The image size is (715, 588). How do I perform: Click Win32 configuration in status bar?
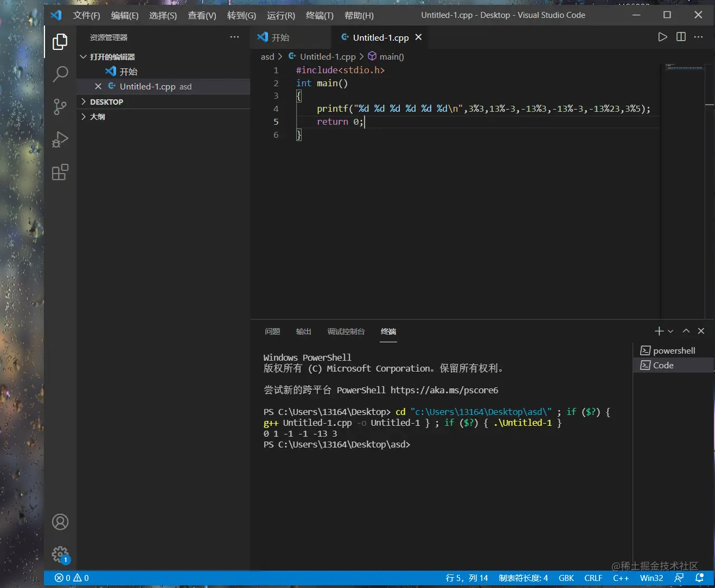pyautogui.click(x=652, y=578)
